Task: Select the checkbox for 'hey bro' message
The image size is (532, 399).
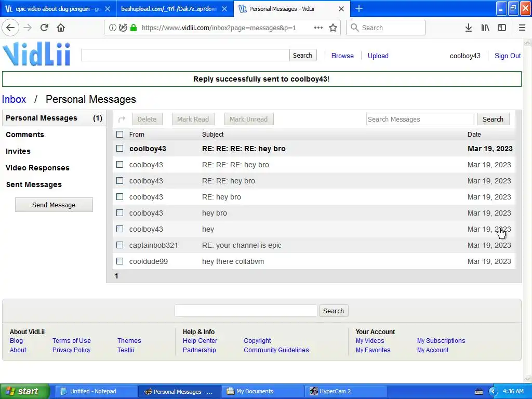Action: pyautogui.click(x=120, y=212)
